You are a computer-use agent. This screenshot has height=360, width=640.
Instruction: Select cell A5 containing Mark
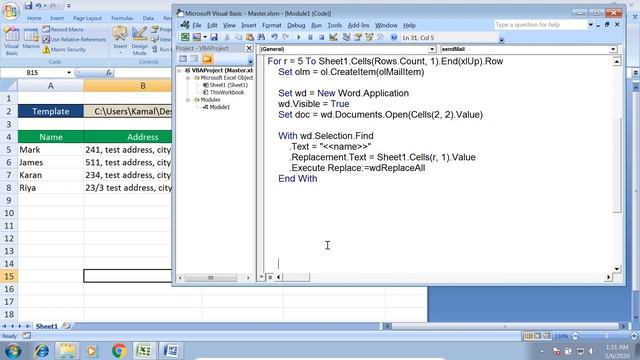51,150
